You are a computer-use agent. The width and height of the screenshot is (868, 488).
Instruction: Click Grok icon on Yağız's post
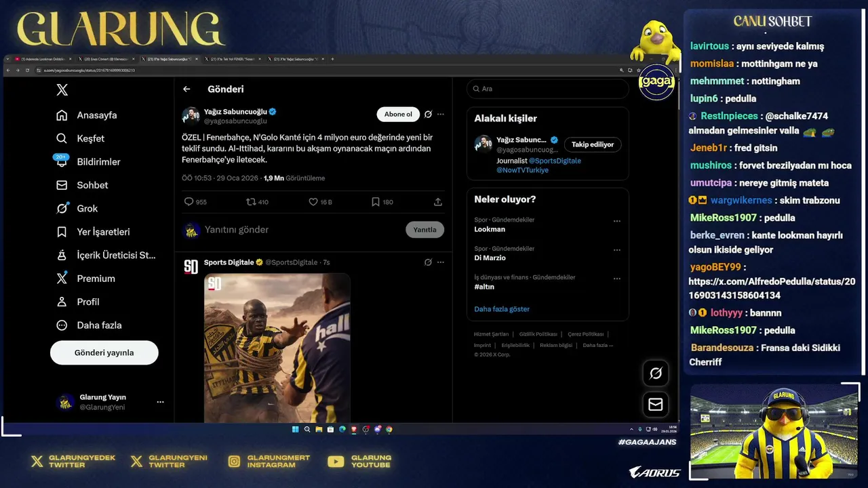click(x=428, y=115)
